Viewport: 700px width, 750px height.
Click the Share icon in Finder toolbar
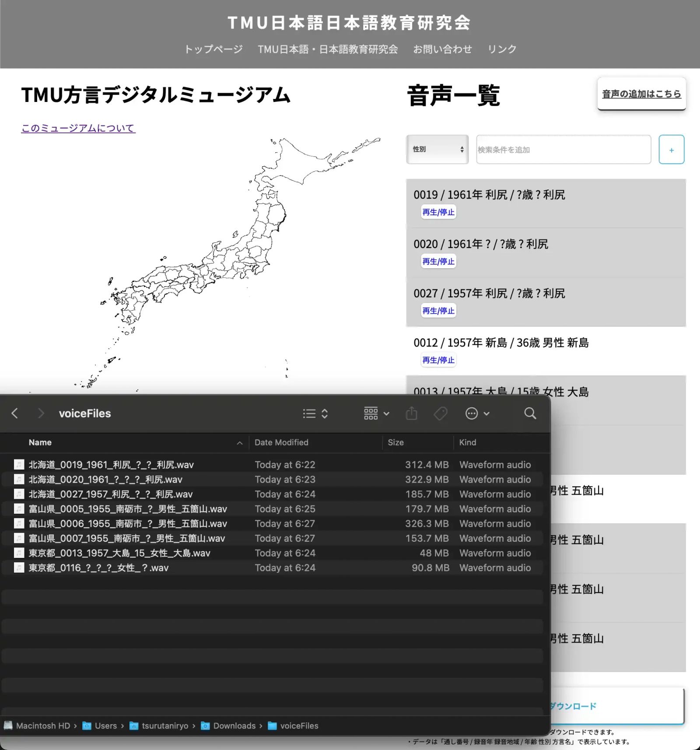412,414
